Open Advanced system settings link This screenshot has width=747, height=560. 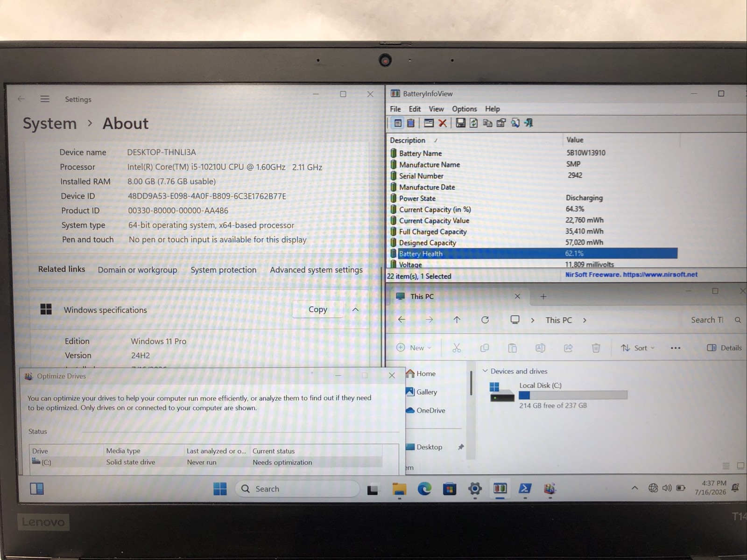[x=316, y=270]
